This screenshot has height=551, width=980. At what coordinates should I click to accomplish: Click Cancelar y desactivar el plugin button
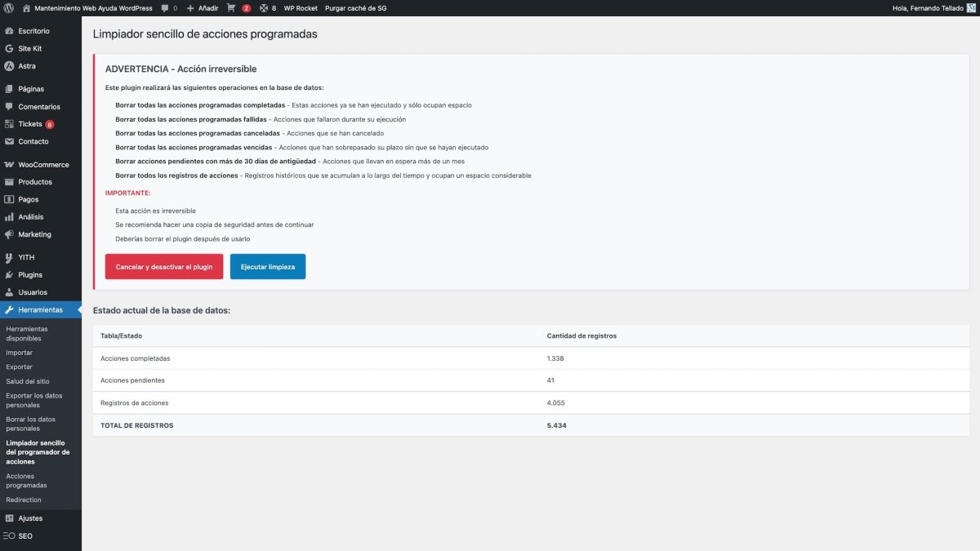164,267
